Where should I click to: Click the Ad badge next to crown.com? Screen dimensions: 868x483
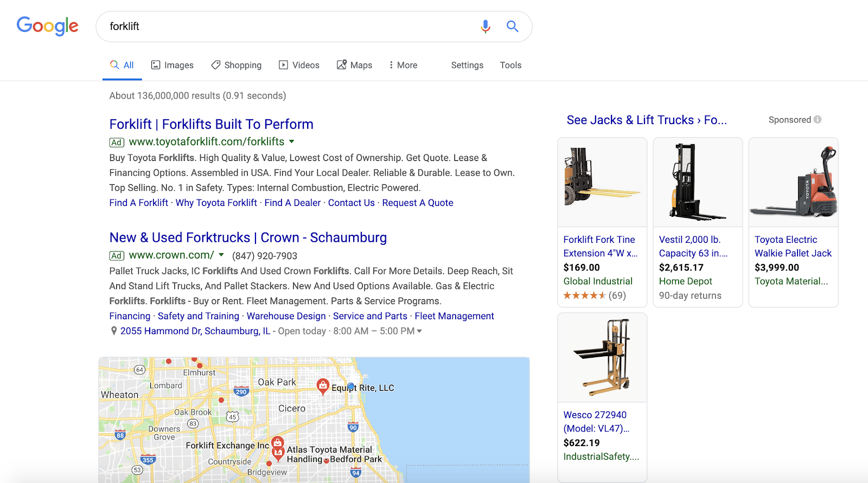[117, 256]
